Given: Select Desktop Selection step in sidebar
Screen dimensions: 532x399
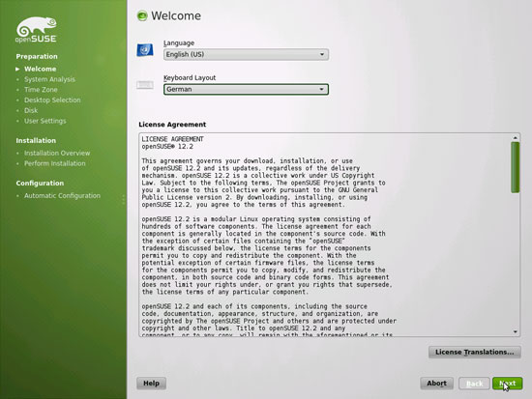Looking at the screenshot, I should tap(52, 100).
